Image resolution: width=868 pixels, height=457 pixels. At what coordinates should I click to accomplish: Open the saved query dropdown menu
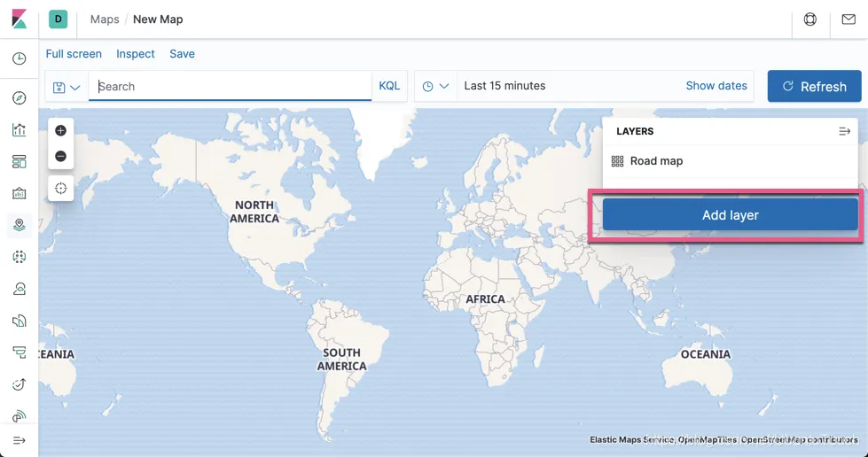click(66, 87)
